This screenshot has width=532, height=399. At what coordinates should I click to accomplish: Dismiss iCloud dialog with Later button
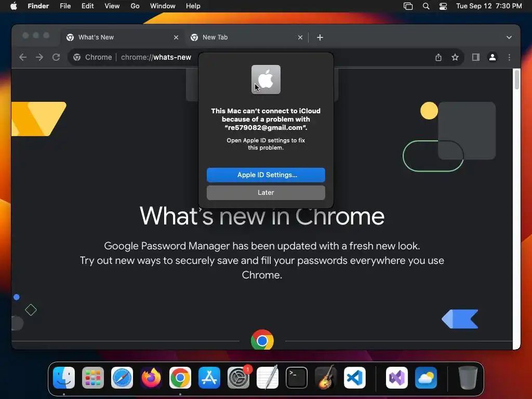(x=265, y=192)
